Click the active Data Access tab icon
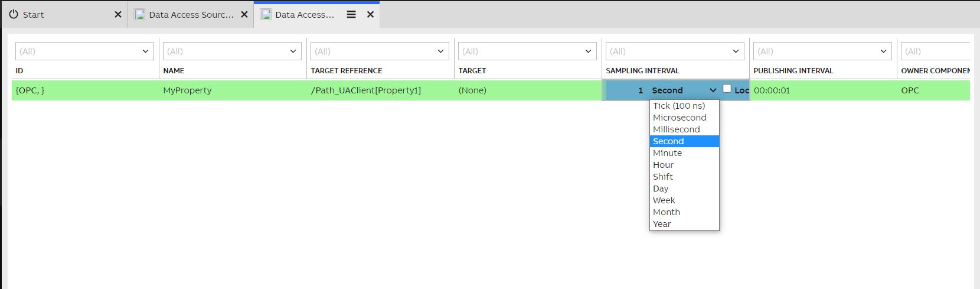980x289 pixels. pyautogui.click(x=266, y=15)
